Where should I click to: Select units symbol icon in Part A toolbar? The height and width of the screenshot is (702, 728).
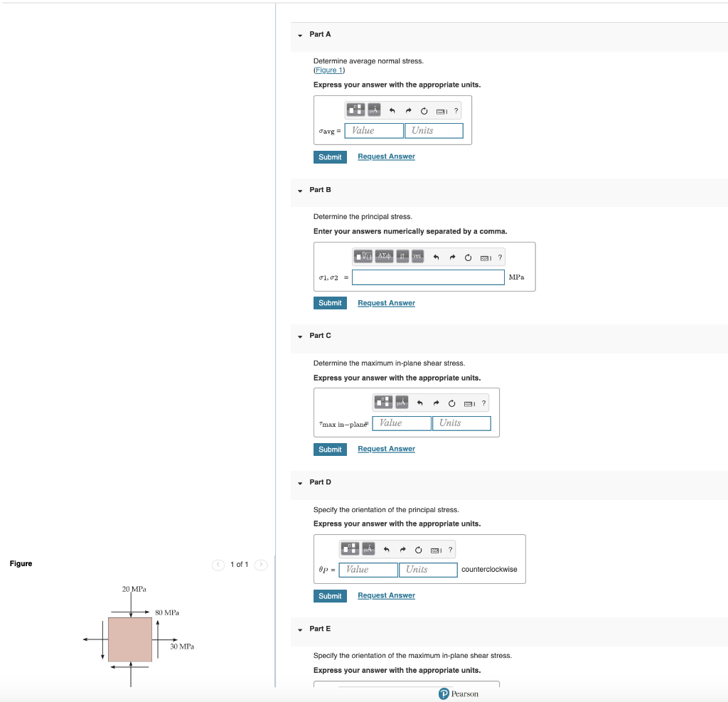click(374, 110)
